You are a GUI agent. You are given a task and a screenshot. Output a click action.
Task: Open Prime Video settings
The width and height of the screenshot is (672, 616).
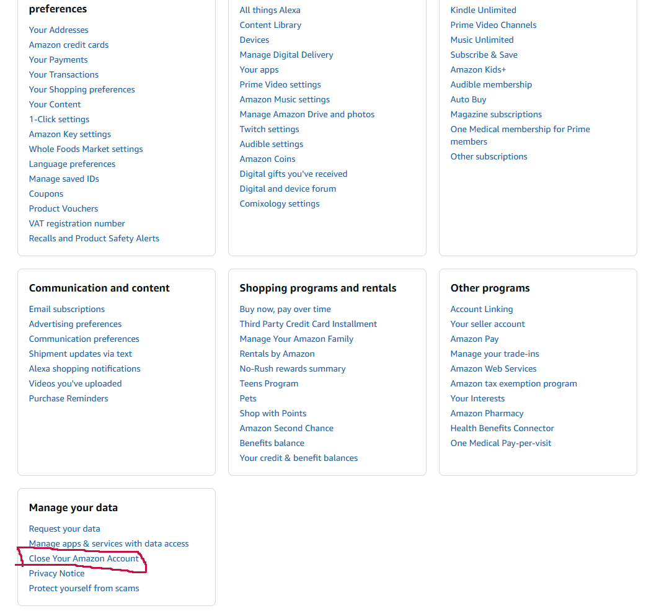click(x=280, y=84)
